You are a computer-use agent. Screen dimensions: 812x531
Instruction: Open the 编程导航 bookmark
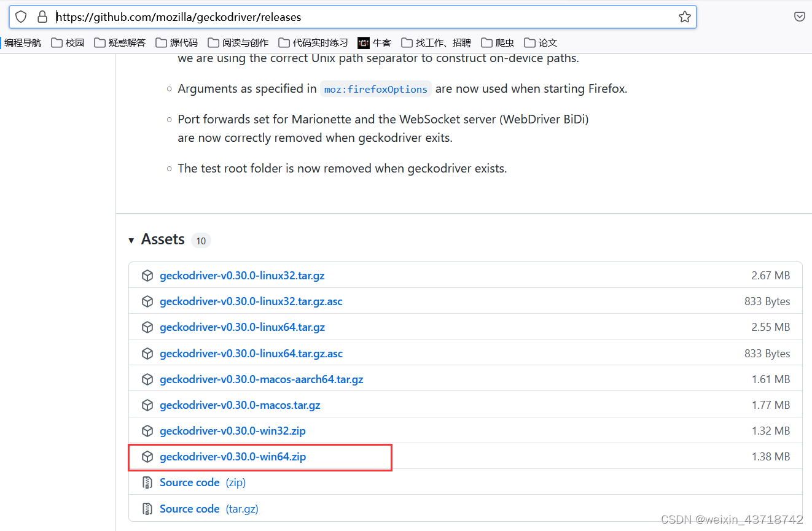[x=22, y=42]
